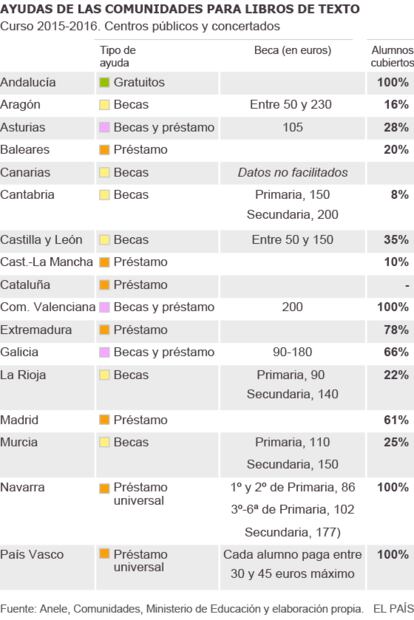Click the 'Beca (en euros)' column header
414x620 pixels.
click(293, 50)
